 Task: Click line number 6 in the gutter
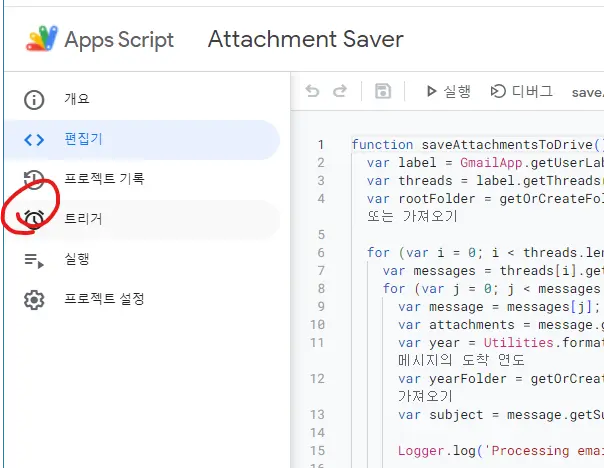[x=320, y=252]
